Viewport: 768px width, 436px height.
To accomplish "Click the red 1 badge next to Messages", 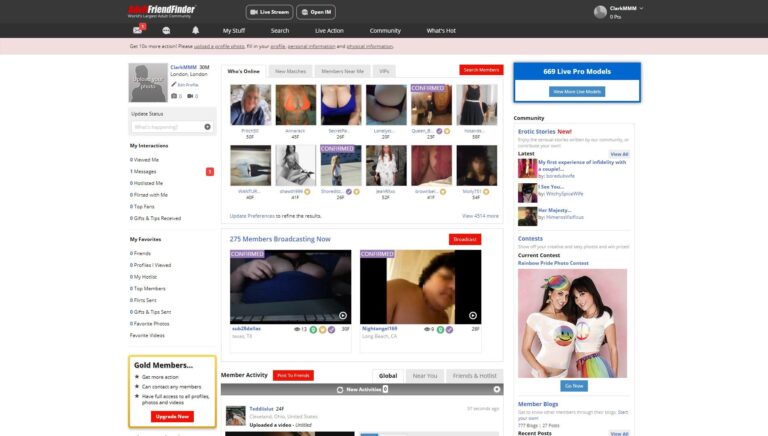I will [210, 171].
